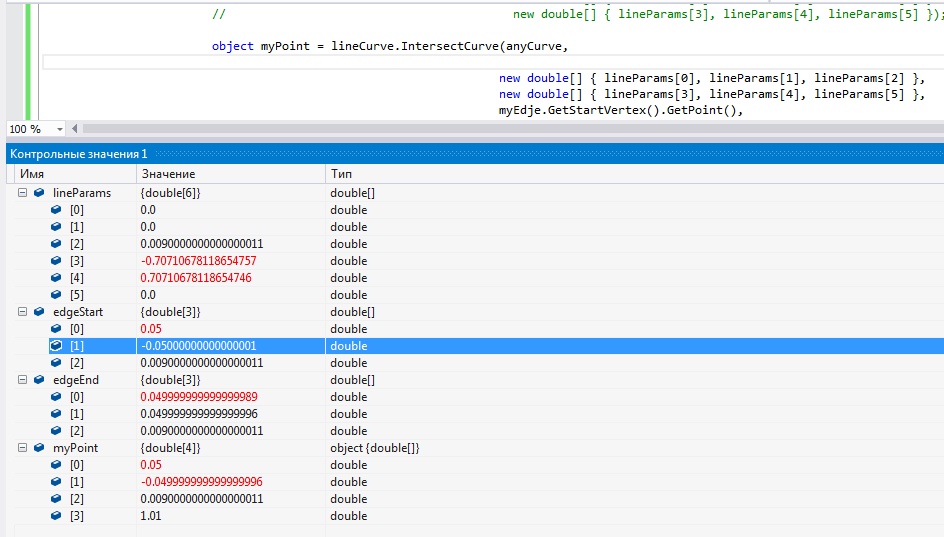Image resolution: width=944 pixels, height=537 pixels.
Task: Click the {double[3]} value of edgeStart
Action: pyautogui.click(x=170, y=312)
